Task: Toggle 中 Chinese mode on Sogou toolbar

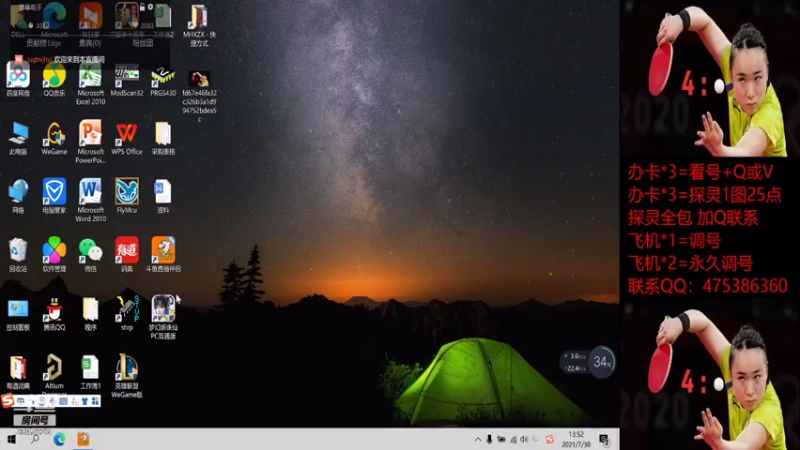Action: (x=21, y=402)
